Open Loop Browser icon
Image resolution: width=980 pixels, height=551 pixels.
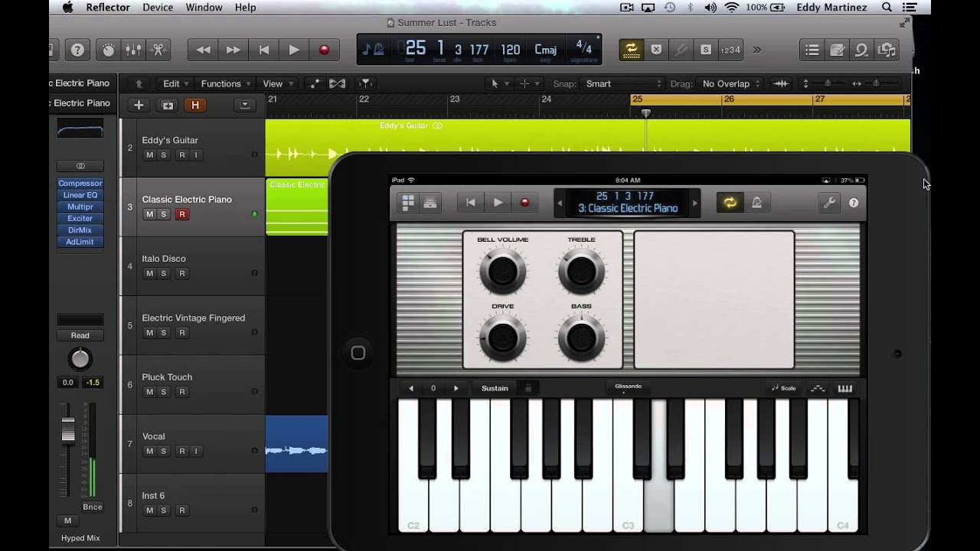(x=862, y=50)
